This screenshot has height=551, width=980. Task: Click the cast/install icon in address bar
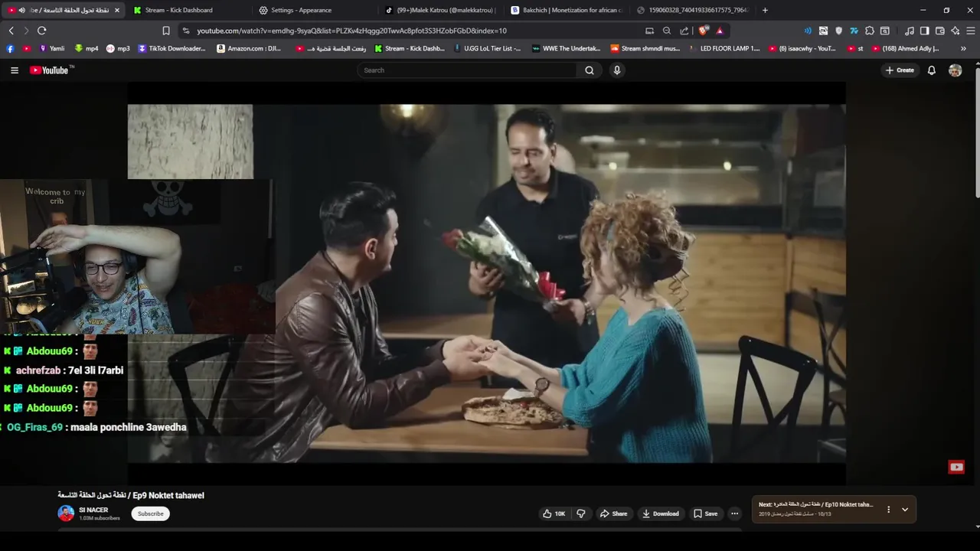click(649, 31)
